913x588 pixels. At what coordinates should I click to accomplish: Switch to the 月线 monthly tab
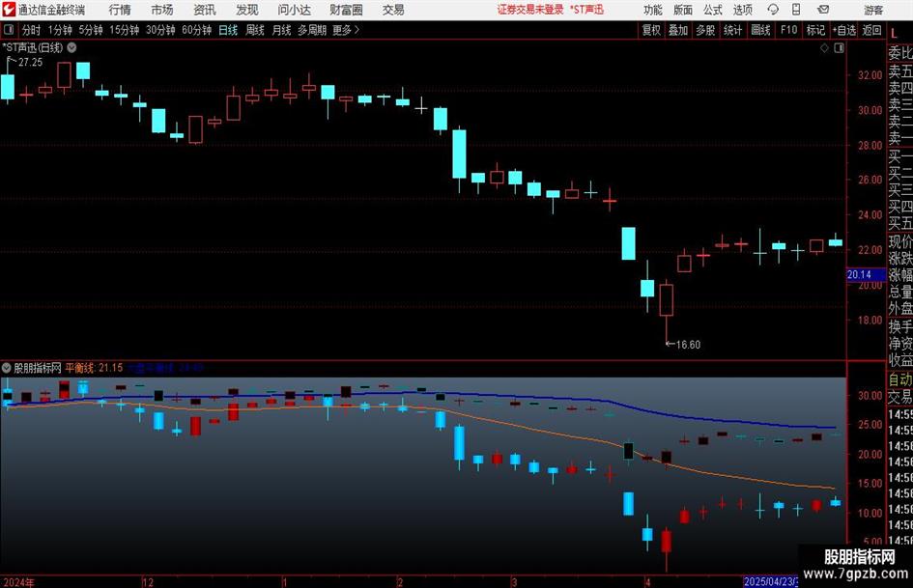tap(282, 30)
